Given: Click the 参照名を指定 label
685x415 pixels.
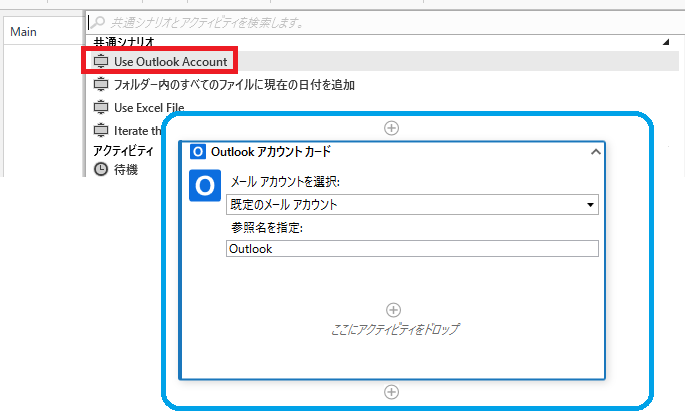Looking at the screenshot, I should [267, 227].
